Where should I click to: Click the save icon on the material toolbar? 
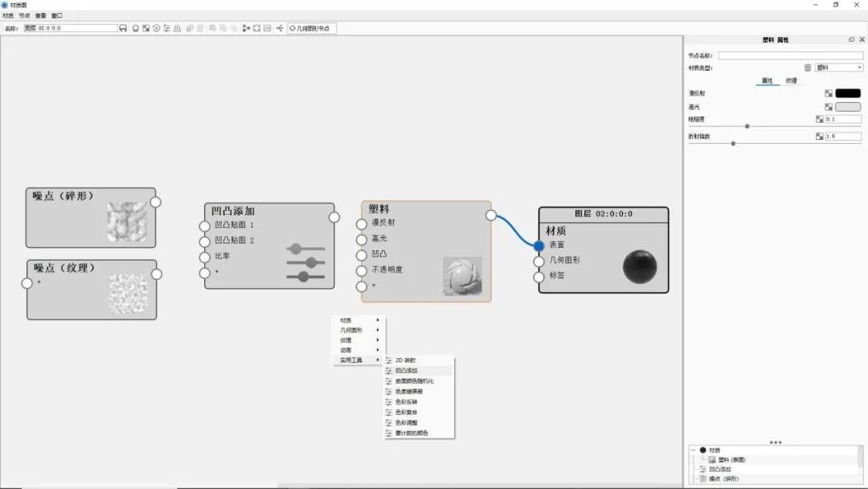tap(123, 27)
